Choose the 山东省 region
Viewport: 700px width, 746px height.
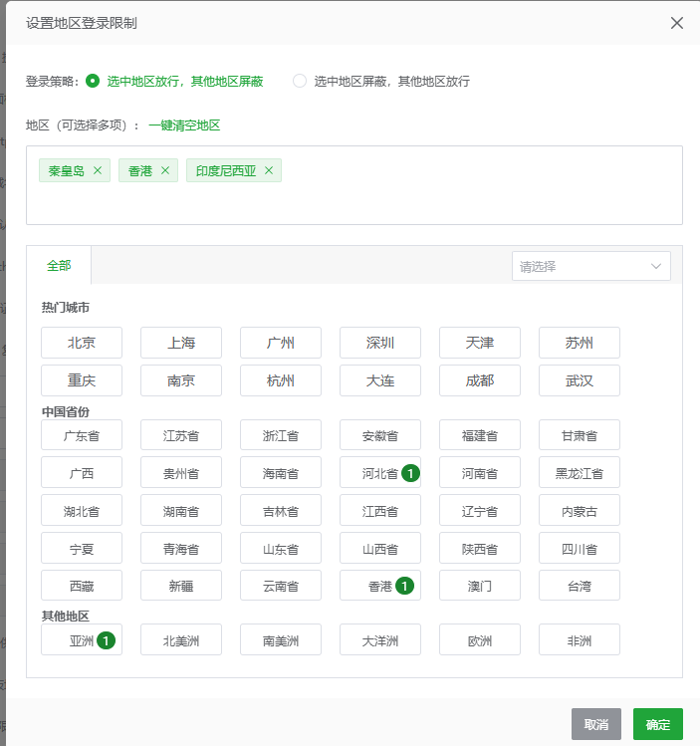(281, 548)
